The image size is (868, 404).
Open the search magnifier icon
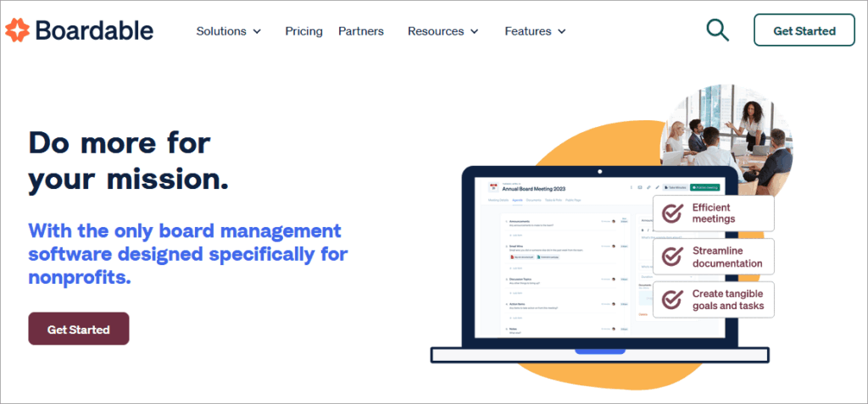717,30
